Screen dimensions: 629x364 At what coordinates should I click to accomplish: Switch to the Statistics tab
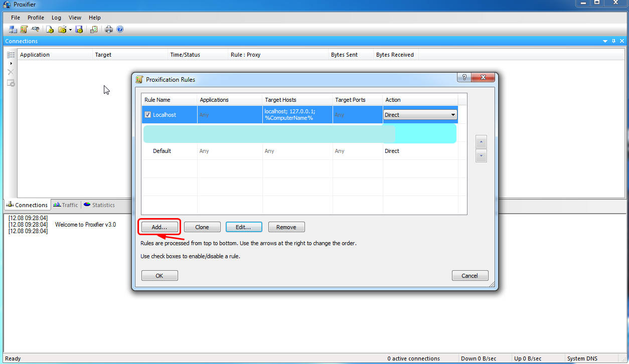[x=99, y=205]
